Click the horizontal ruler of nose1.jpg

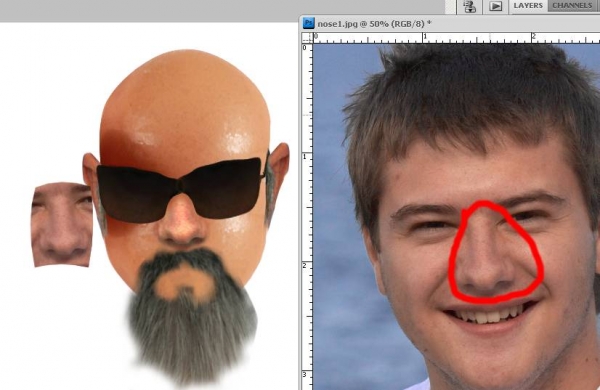pos(456,38)
